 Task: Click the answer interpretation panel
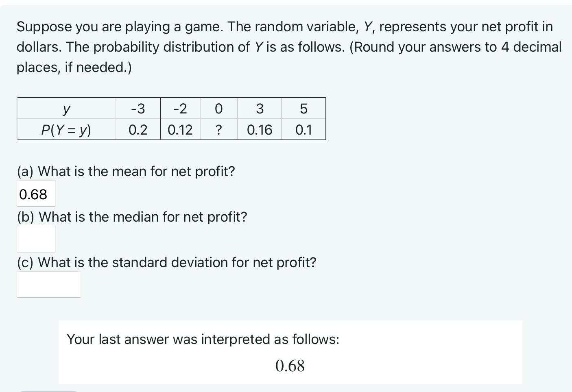tap(290, 351)
